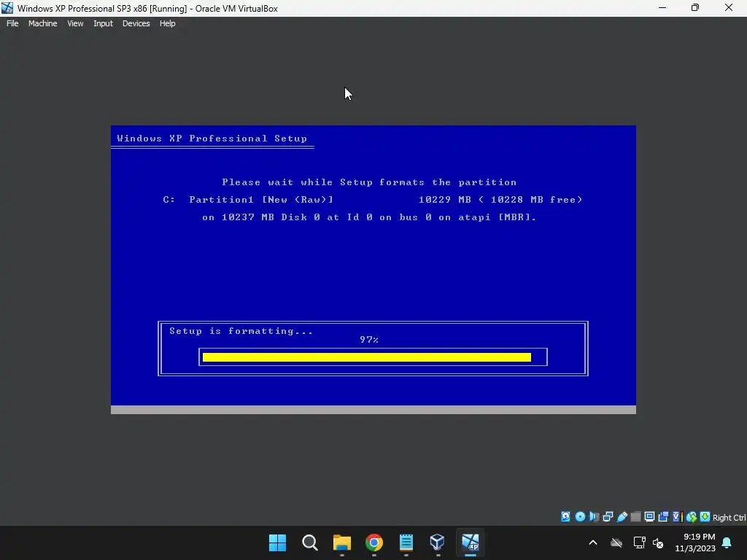Open taskbar Search
This screenshot has width=747, height=560.
tap(309, 542)
